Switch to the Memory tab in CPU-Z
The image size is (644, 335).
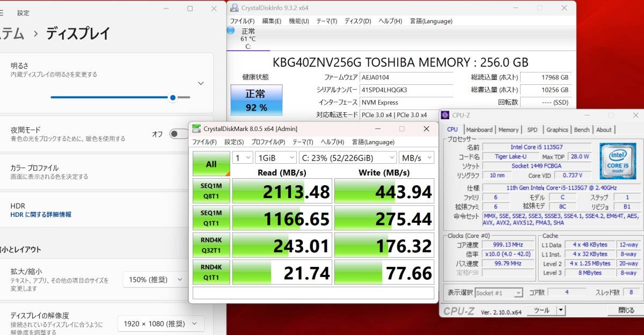(x=508, y=130)
